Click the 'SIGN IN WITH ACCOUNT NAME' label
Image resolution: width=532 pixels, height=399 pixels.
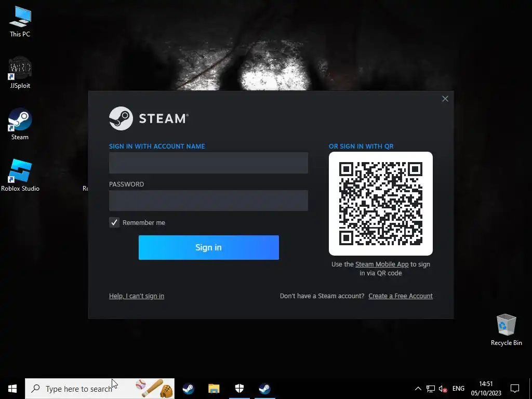pyautogui.click(x=157, y=146)
